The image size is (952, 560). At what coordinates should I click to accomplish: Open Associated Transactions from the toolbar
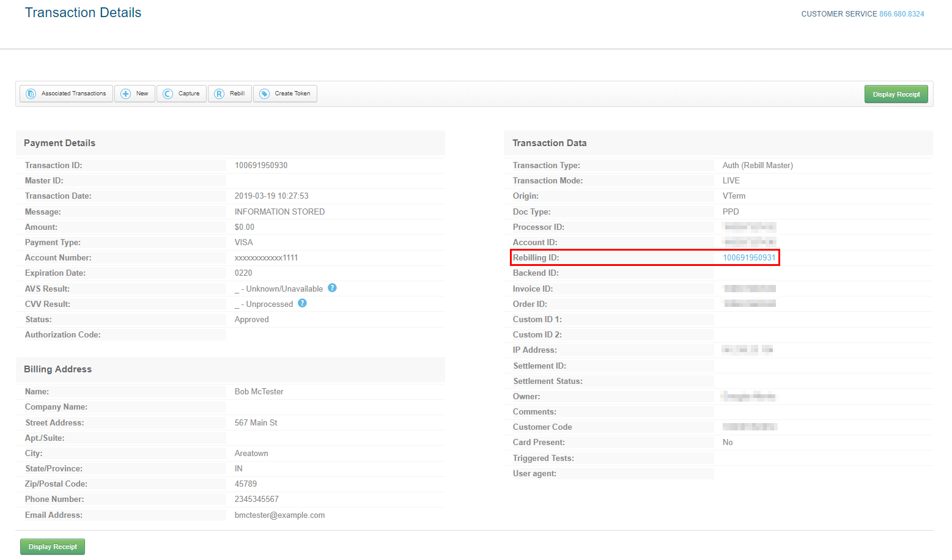click(67, 94)
